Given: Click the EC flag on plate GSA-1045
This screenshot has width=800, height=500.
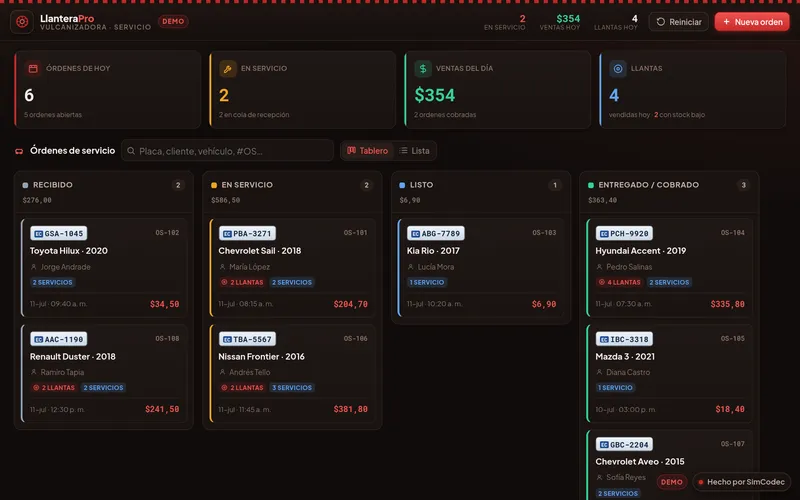Looking at the screenshot, I should 38,234.
